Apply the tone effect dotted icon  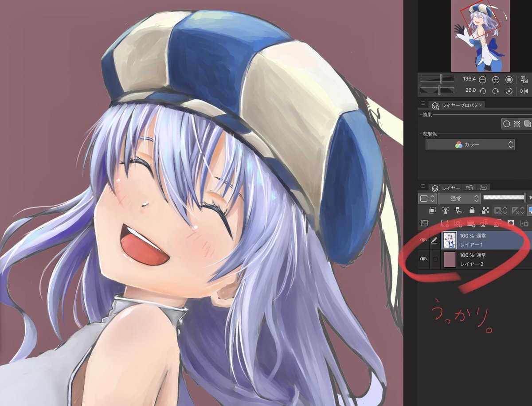[517, 124]
